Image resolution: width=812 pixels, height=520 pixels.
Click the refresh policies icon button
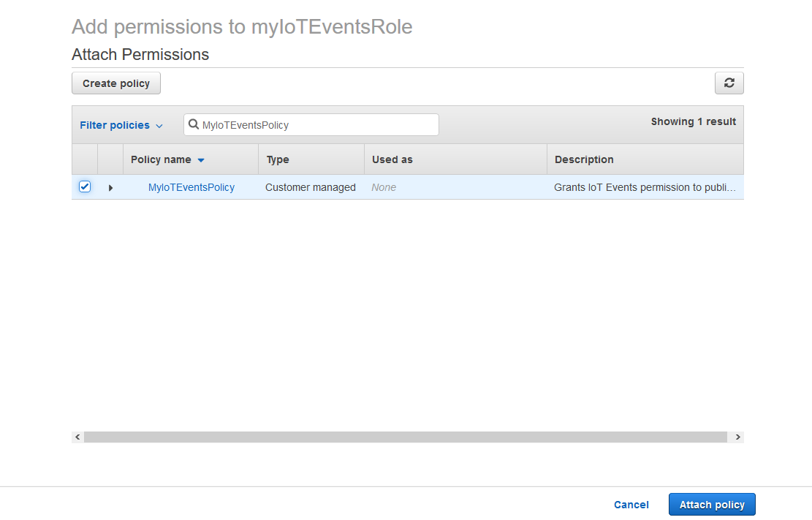pos(729,83)
